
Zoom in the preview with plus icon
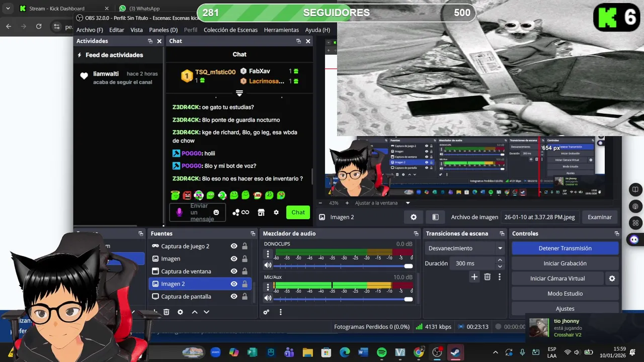[347, 203]
